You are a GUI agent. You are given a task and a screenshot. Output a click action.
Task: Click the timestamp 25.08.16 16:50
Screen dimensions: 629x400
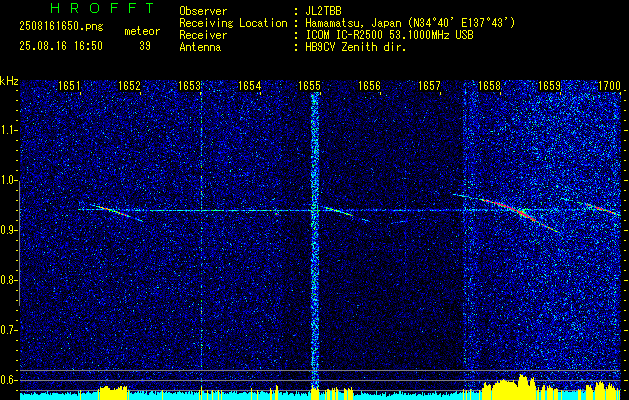tap(61, 46)
